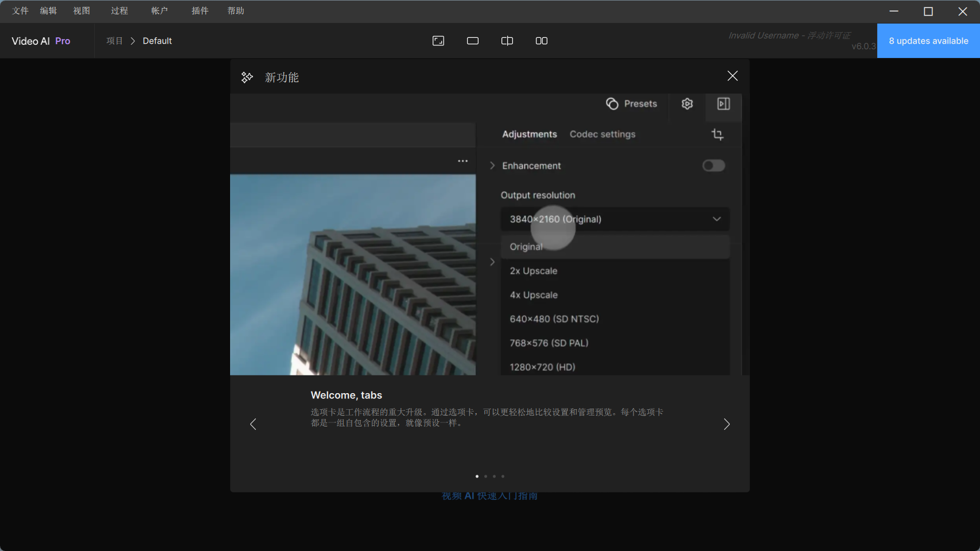Select the Original resolution option
The image size is (980, 551).
[615, 247]
